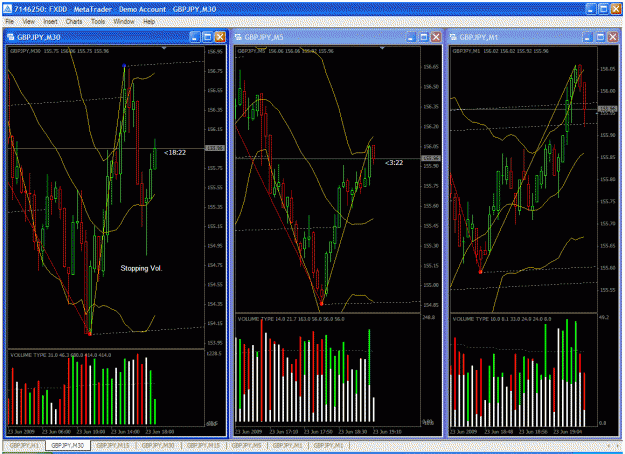Click the GBPJPY,M5 chart window icon
The image size is (625, 454).
click(238, 37)
